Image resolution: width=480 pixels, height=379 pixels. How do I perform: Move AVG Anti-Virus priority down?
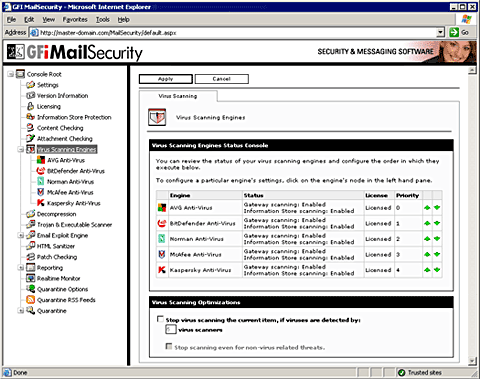click(437, 208)
